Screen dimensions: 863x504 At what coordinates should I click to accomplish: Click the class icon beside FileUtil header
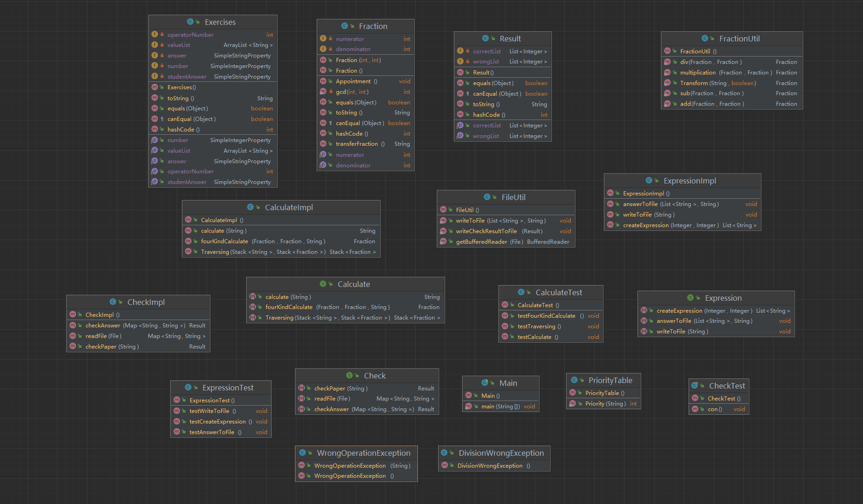[x=487, y=197]
